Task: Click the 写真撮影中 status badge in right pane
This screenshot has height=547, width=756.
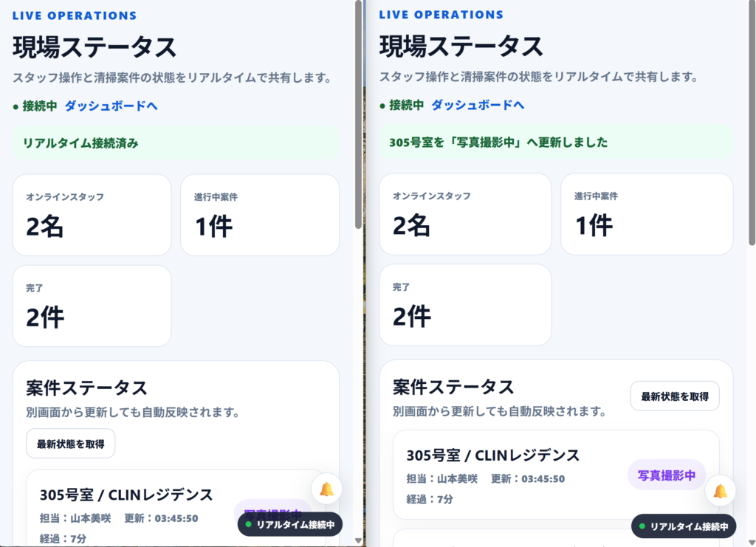Action: pos(667,475)
